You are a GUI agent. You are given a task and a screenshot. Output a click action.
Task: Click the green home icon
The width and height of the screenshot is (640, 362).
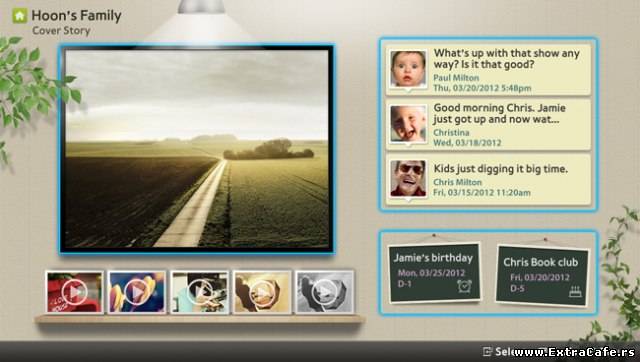(x=19, y=16)
